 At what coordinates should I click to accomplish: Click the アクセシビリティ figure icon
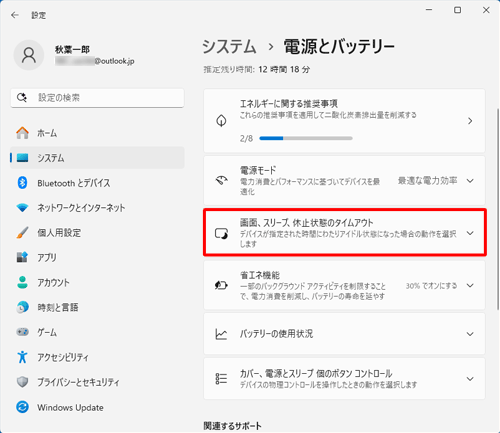(x=22, y=357)
